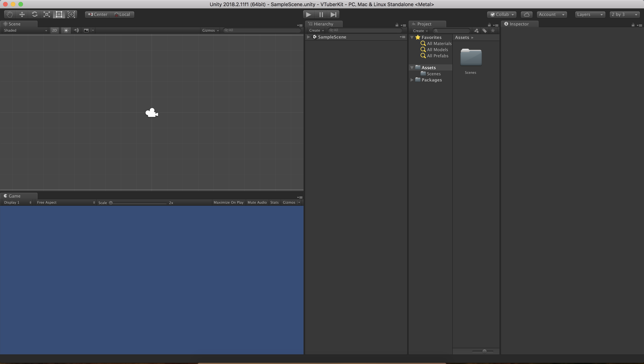Open the Display 1 dropdown
This screenshot has width=644, height=364.
(x=17, y=202)
